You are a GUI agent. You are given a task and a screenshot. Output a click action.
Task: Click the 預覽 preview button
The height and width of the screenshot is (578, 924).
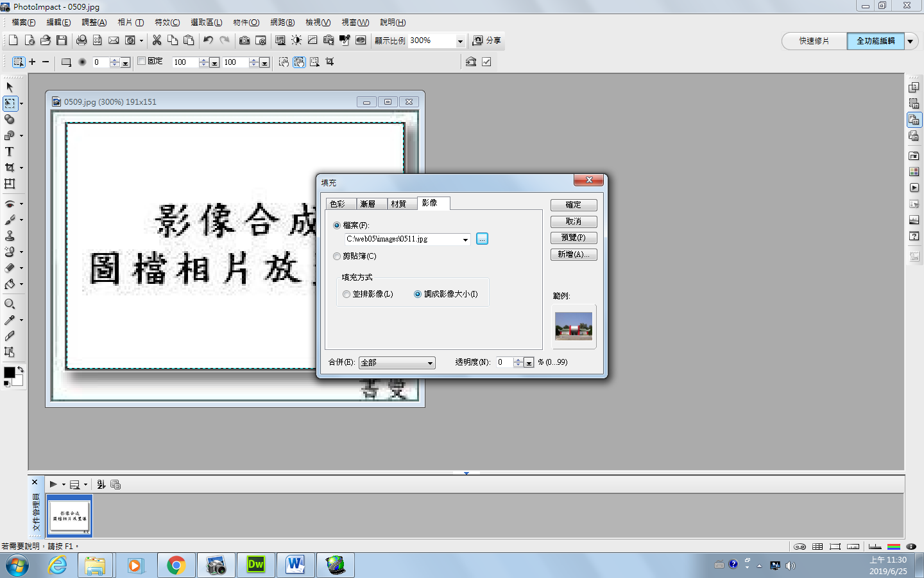pos(573,238)
